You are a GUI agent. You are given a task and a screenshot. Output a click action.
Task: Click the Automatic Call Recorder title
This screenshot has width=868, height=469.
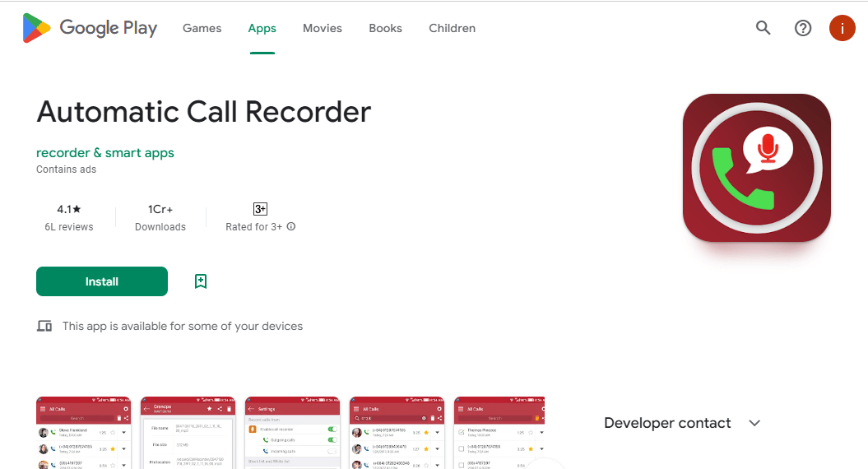point(204,112)
